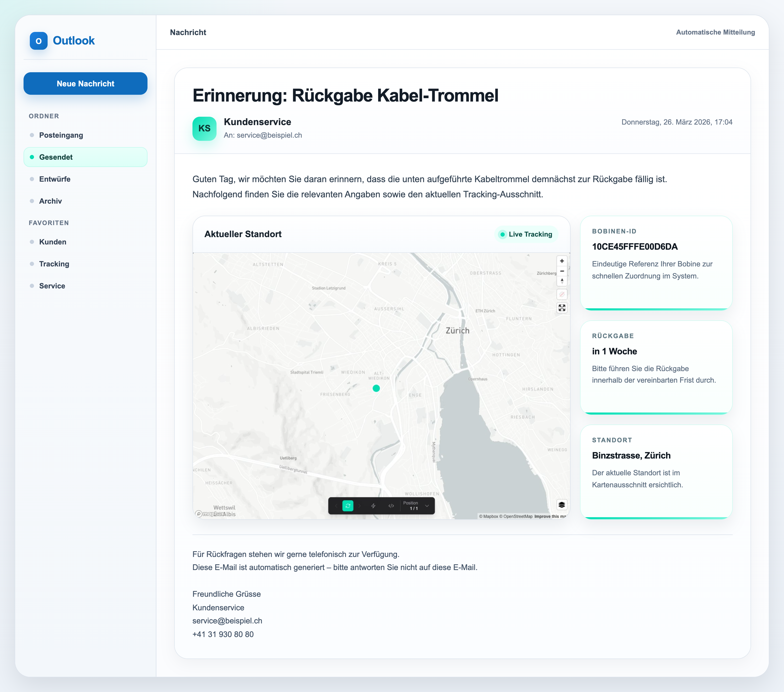Go to next position arrow

click(x=360, y=506)
